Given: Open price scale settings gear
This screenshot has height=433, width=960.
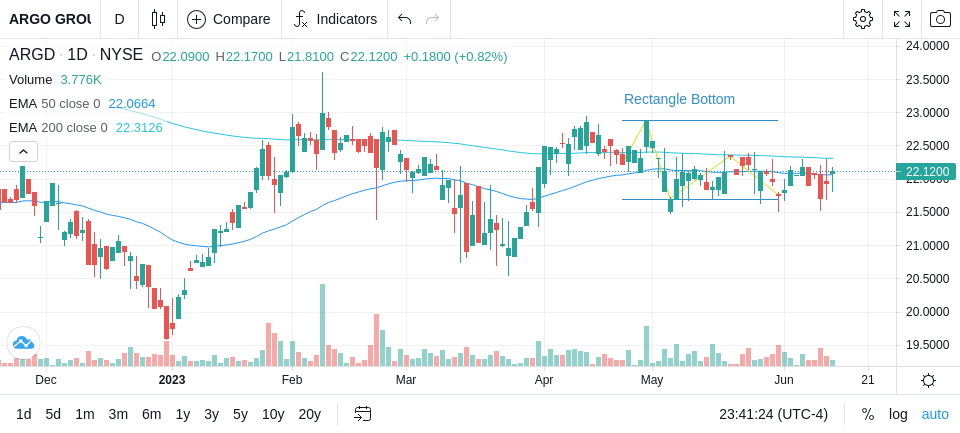Looking at the screenshot, I should [x=928, y=380].
